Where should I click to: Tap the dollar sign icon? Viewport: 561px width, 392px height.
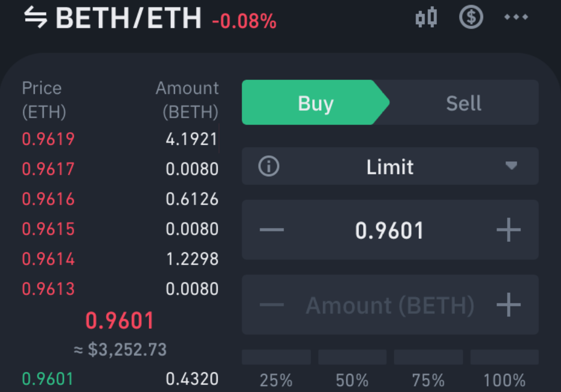click(x=471, y=17)
